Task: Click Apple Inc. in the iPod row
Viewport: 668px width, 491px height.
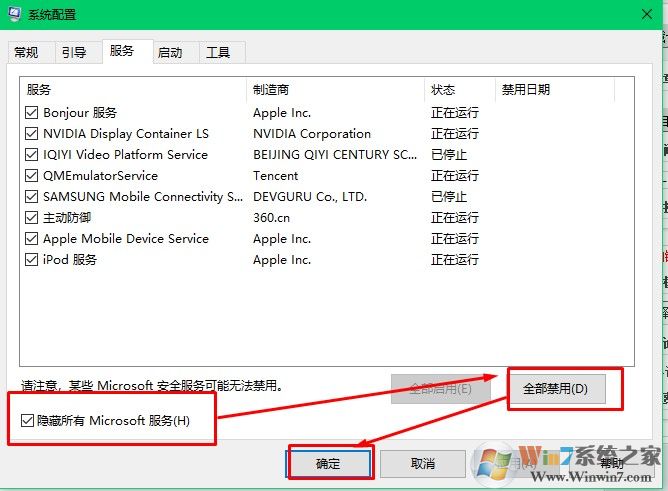Action: [x=282, y=260]
